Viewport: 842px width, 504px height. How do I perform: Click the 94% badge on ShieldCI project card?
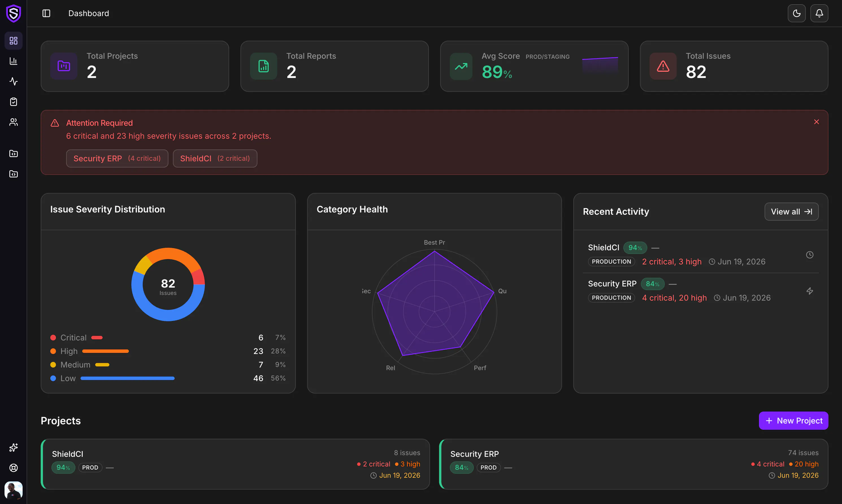(x=63, y=468)
